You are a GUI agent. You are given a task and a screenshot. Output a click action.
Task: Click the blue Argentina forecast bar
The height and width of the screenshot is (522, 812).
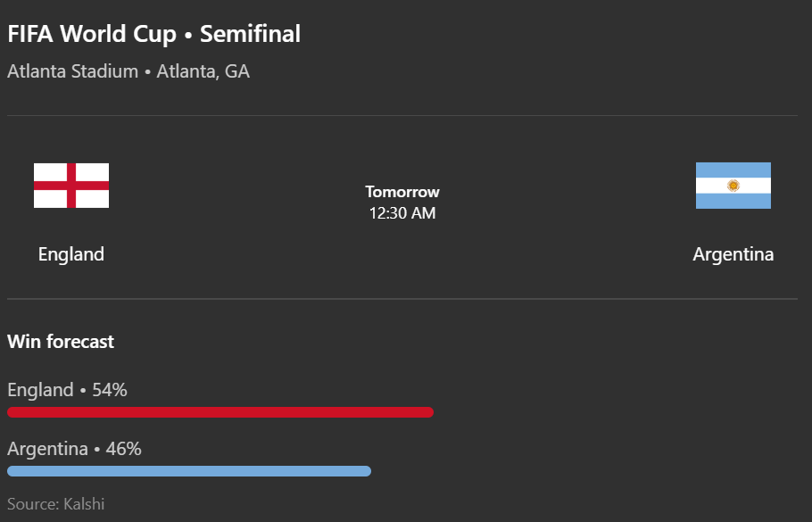coord(189,471)
